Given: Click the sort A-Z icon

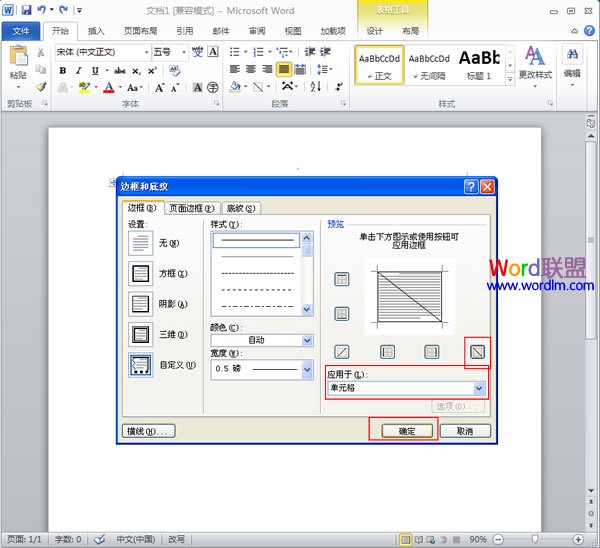Looking at the screenshot, I should point(315,87).
